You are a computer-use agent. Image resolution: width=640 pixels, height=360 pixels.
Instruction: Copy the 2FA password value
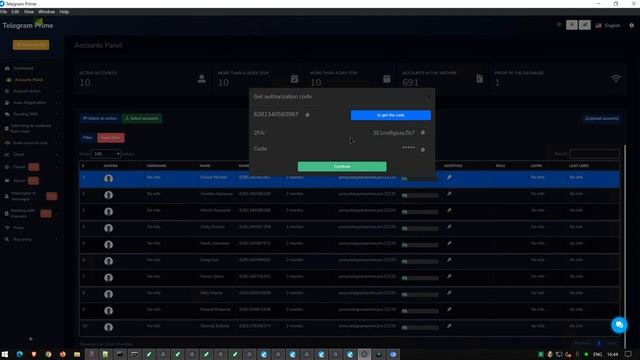pyautogui.click(x=423, y=133)
